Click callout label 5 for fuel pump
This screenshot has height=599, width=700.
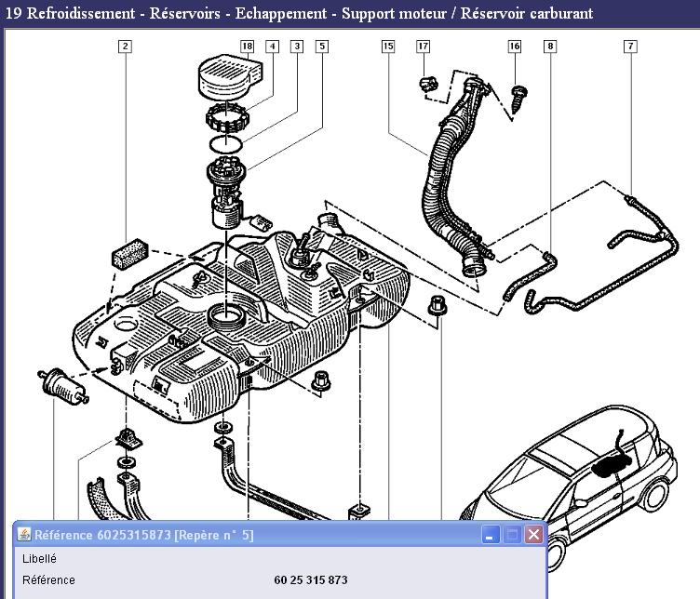(x=321, y=46)
